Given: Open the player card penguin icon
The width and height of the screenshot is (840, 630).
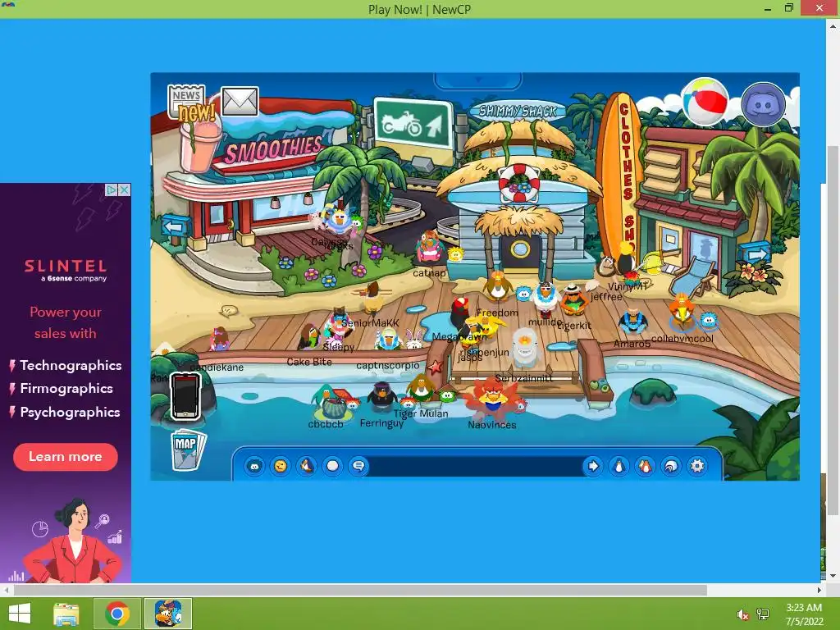Looking at the screenshot, I should coord(619,466).
